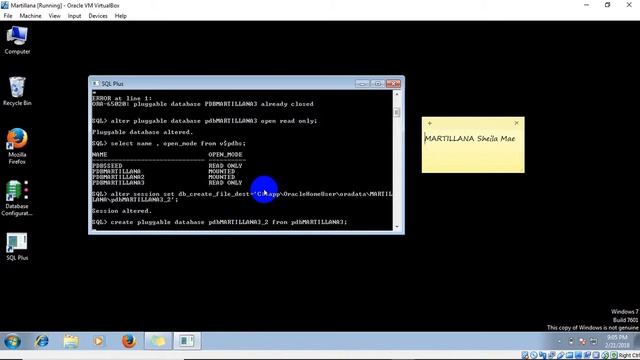
Task: Open the VirtualBox File menu
Action: [x=8, y=16]
